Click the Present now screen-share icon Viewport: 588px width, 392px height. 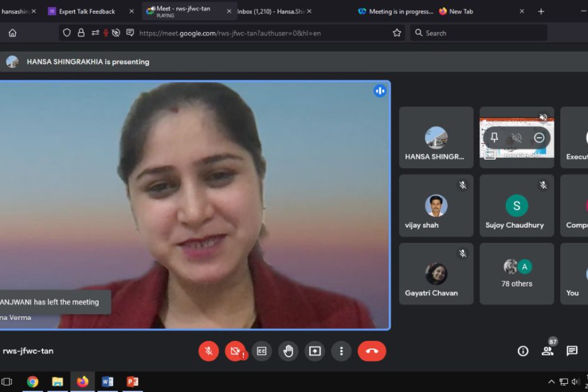(315, 351)
